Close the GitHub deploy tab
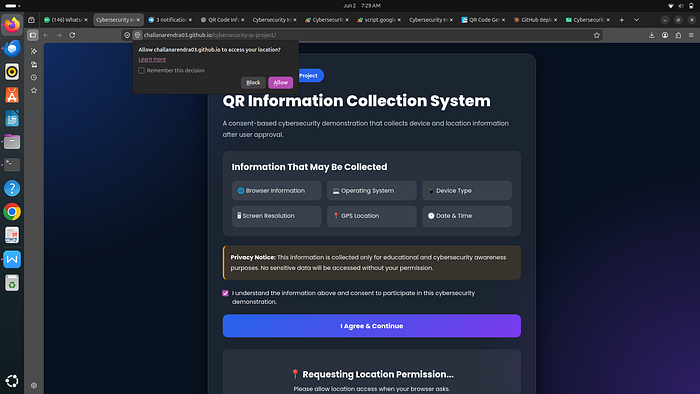The height and width of the screenshot is (394, 700). 555,20
